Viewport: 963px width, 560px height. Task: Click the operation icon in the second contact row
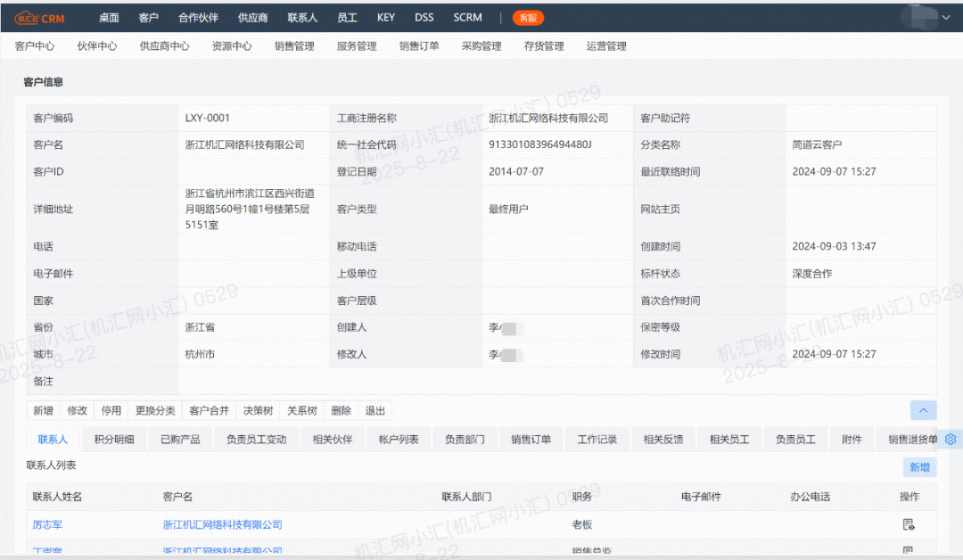909,549
